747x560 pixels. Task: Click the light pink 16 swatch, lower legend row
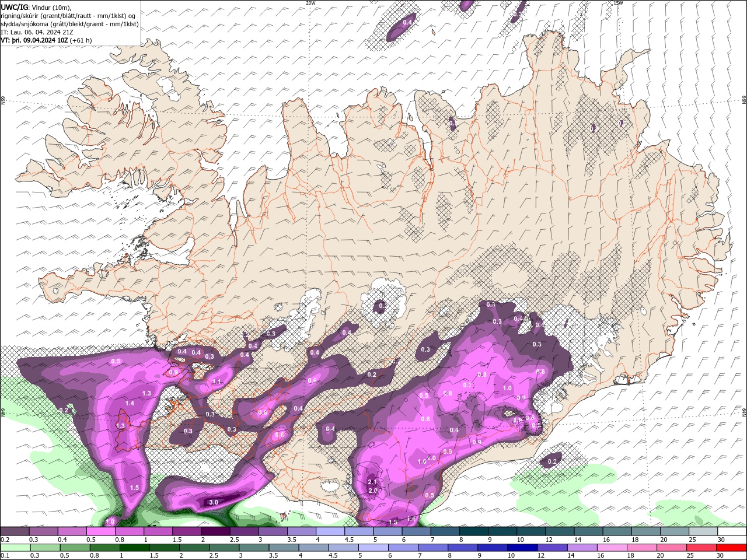point(612,548)
